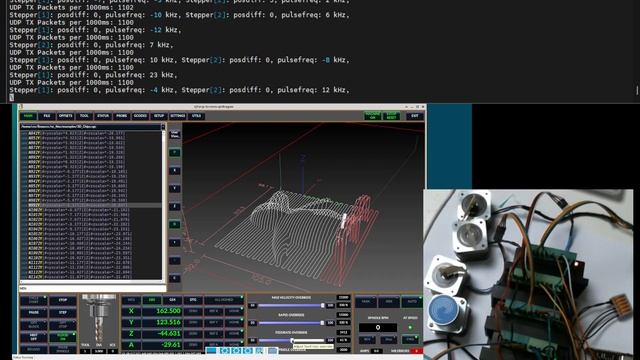Toggle the FLOOD ON button
Screen dimensions: 640x360
click(x=63, y=337)
